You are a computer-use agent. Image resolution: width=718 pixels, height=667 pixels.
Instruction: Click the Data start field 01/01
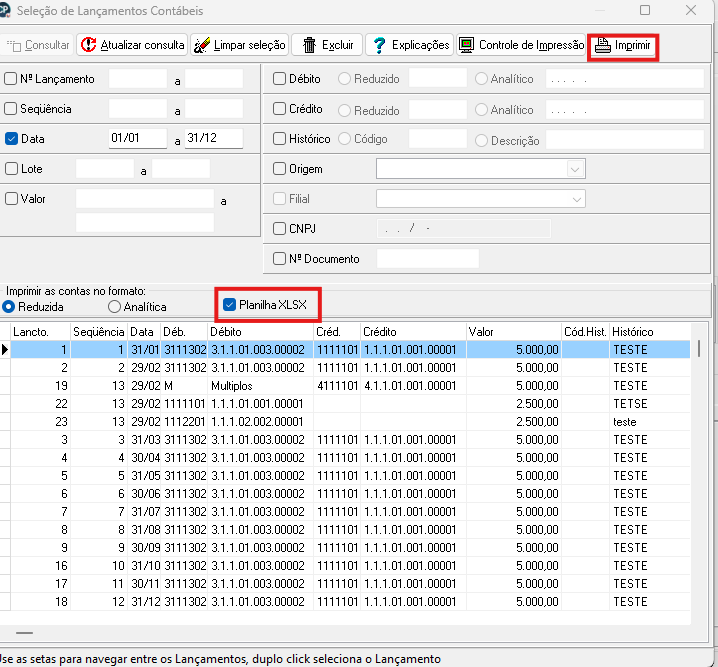138,138
